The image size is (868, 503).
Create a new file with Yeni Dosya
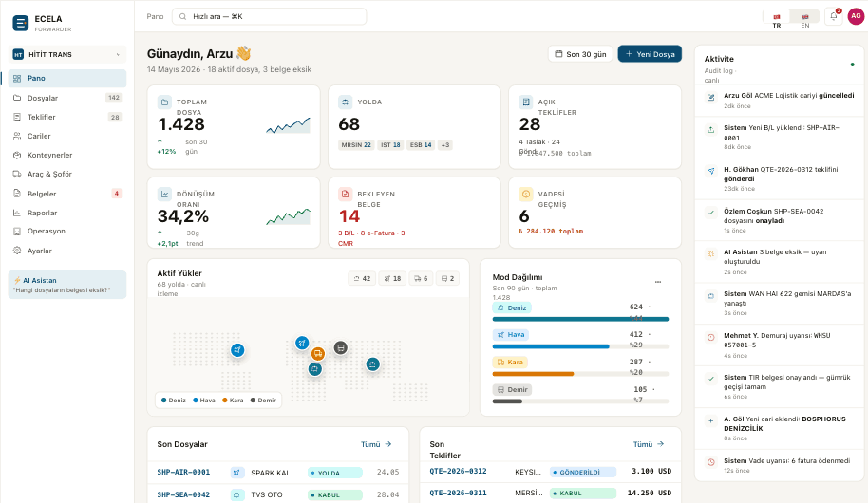650,54
